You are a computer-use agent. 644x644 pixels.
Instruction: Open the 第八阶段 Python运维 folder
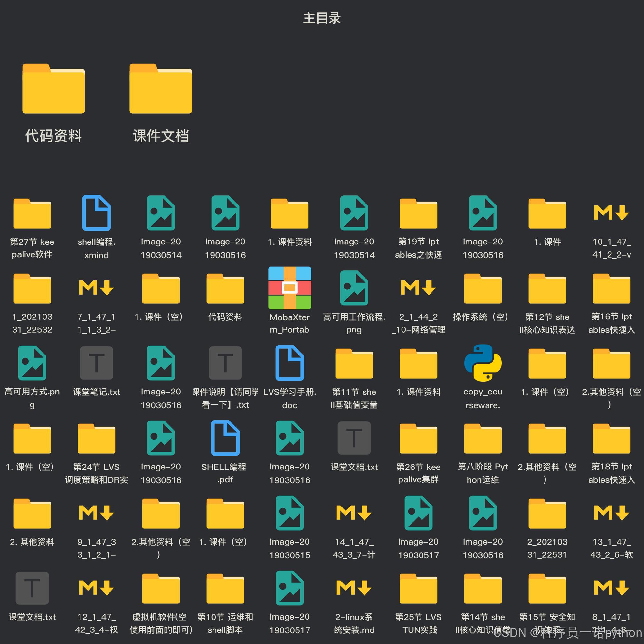pyautogui.click(x=483, y=438)
